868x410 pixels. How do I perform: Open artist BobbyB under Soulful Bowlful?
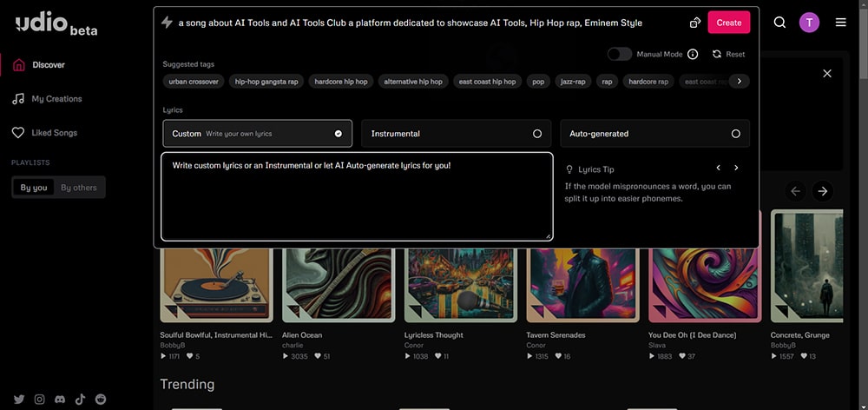pos(173,345)
